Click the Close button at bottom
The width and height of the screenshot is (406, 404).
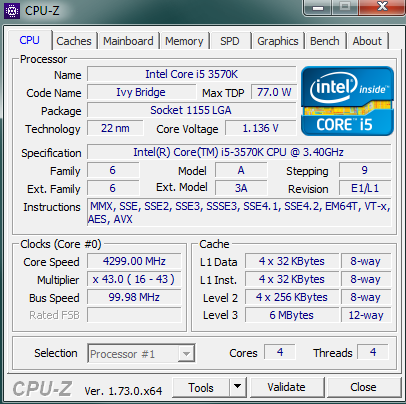[363, 387]
